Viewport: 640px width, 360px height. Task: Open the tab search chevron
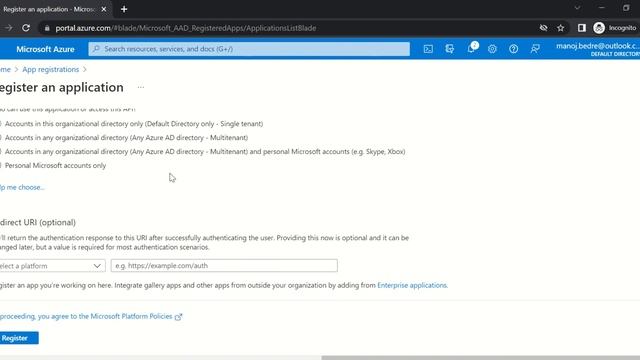pos(577,8)
